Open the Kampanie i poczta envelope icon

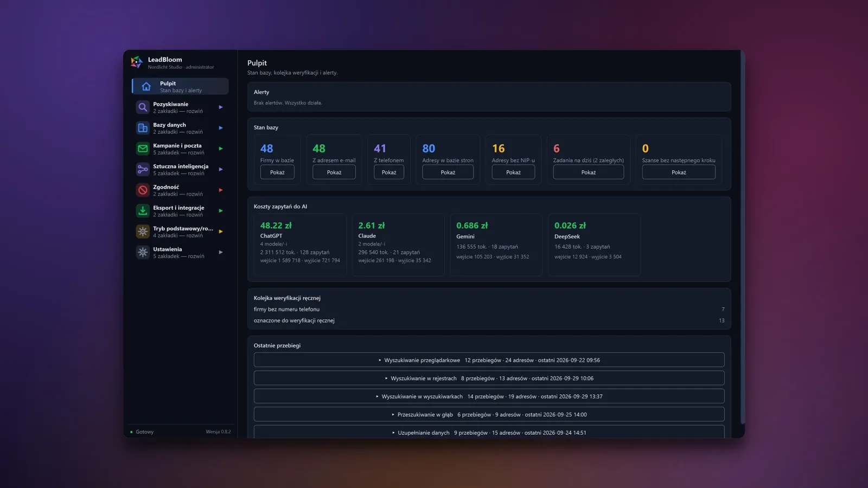pos(143,149)
